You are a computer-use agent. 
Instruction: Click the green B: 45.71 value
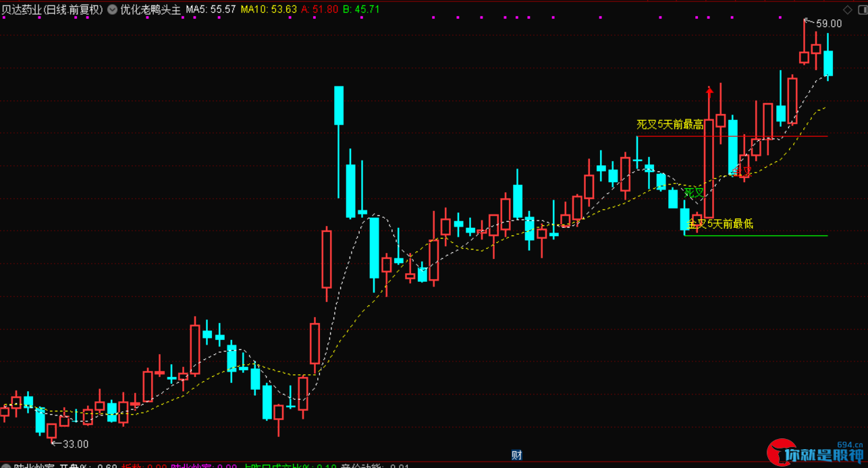[362, 9]
